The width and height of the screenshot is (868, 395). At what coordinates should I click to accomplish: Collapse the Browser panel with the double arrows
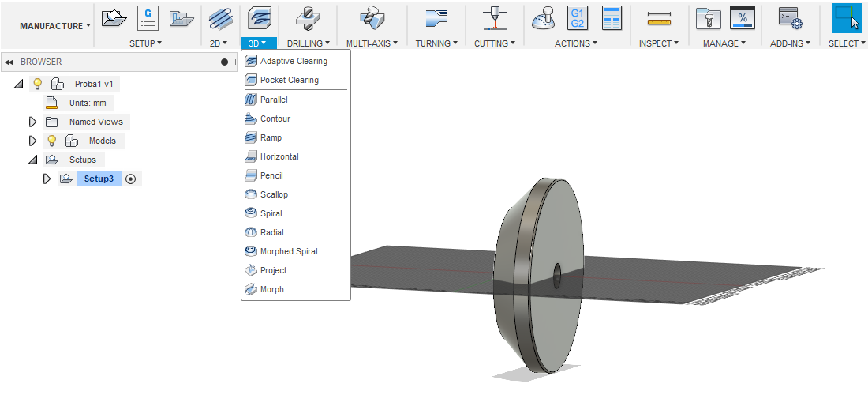pyautogui.click(x=9, y=62)
